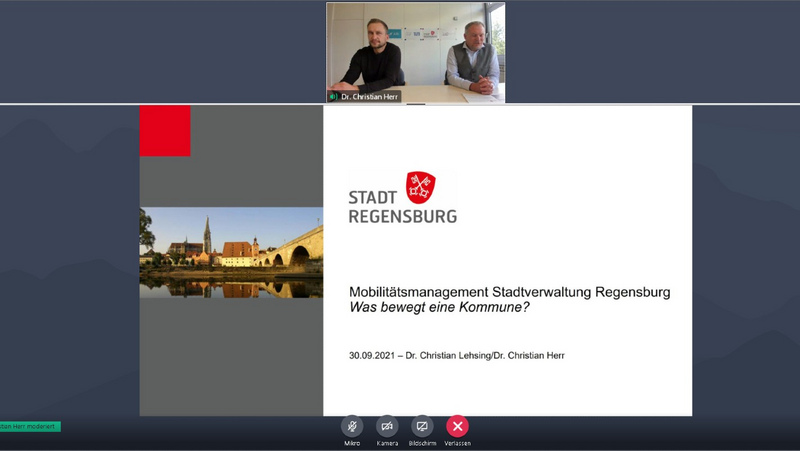Click subtitle "Was bewegt eine Kommune?"
Screen dimensions: 800x451
tap(439, 307)
